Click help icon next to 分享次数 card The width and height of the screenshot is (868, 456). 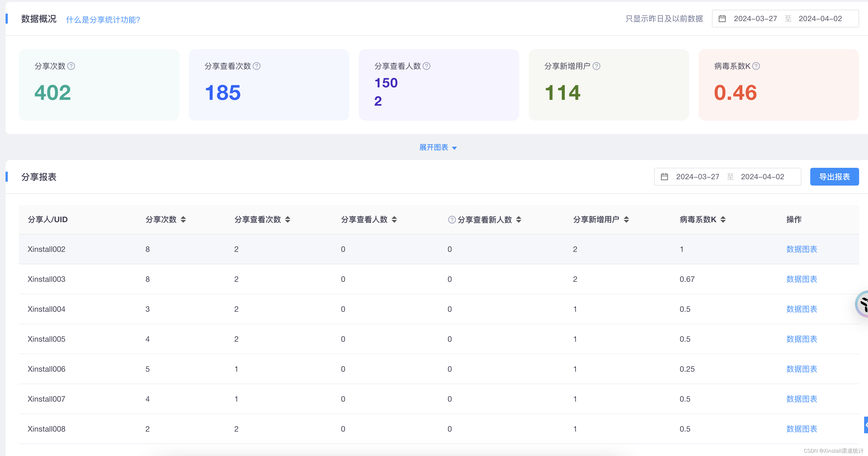[x=71, y=66]
